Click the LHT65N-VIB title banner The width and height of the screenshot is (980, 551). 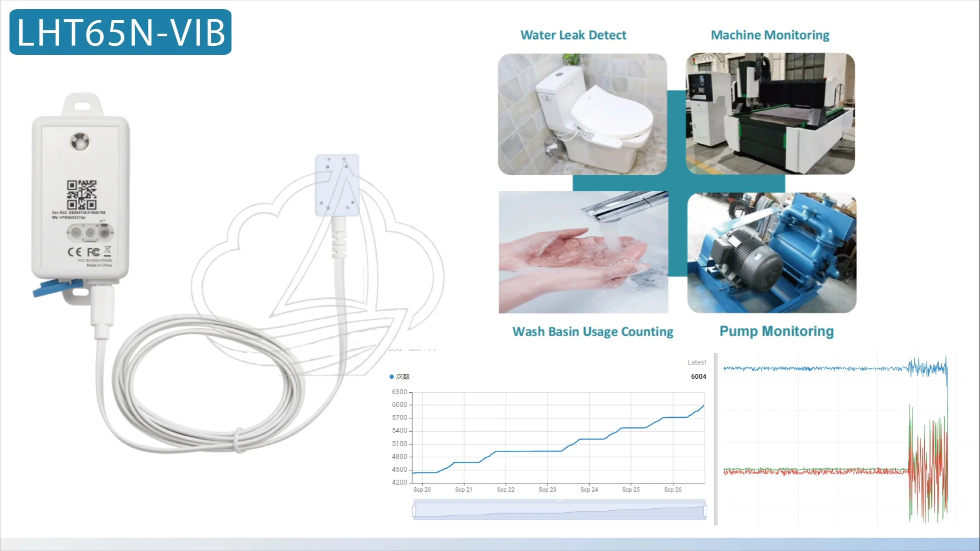tap(120, 32)
